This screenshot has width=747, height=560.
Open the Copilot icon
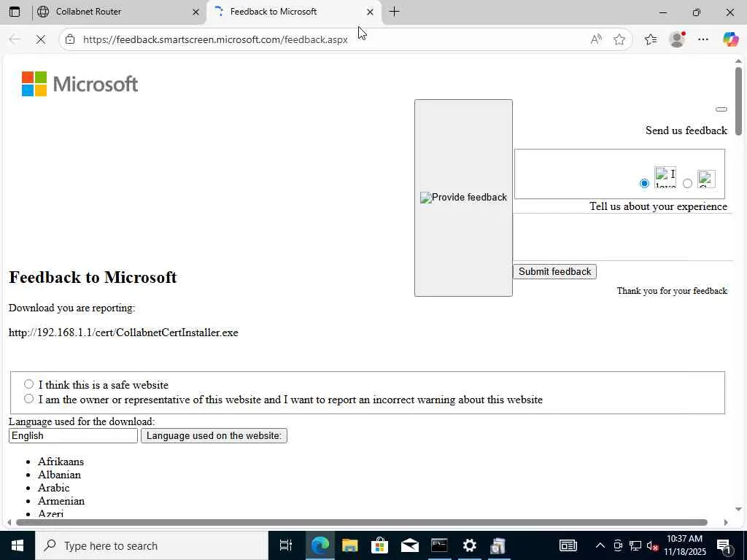pos(730,39)
